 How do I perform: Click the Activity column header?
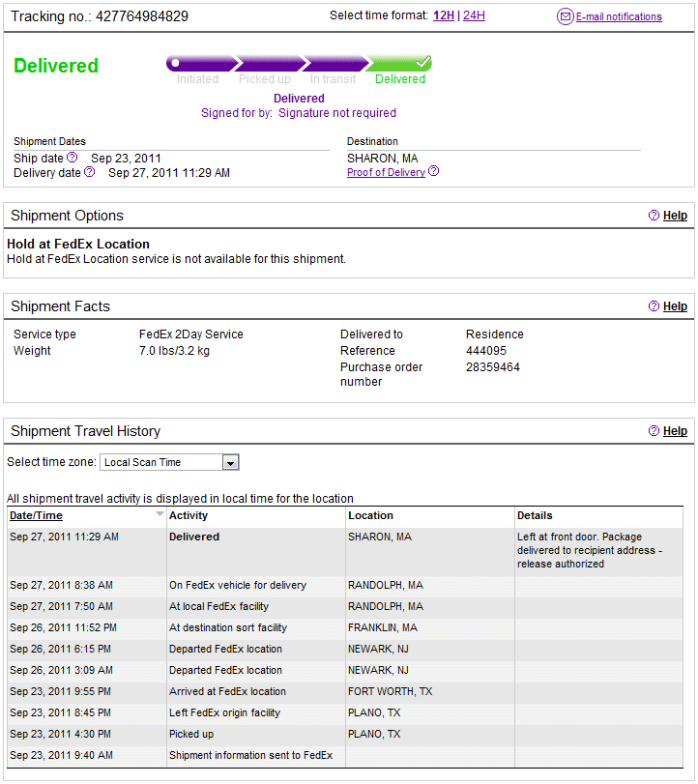188,515
